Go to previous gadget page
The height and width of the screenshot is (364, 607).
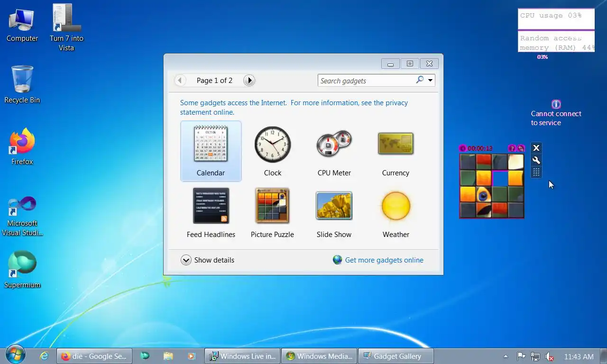(180, 81)
